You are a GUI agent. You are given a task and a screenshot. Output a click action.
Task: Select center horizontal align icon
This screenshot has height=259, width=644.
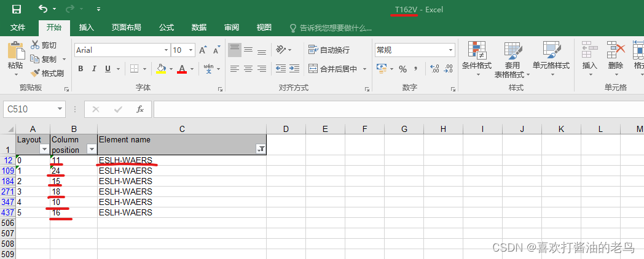tap(248, 69)
